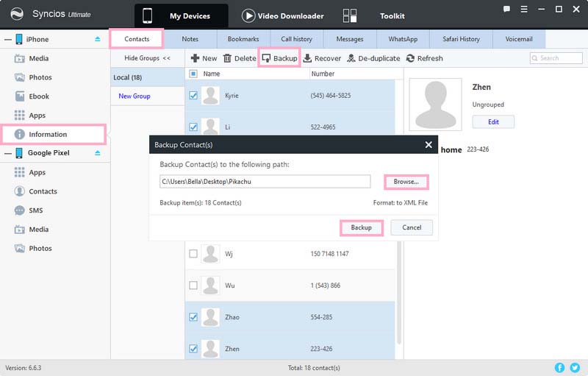
Task: Eject the Google Pixel device
Action: 98,153
